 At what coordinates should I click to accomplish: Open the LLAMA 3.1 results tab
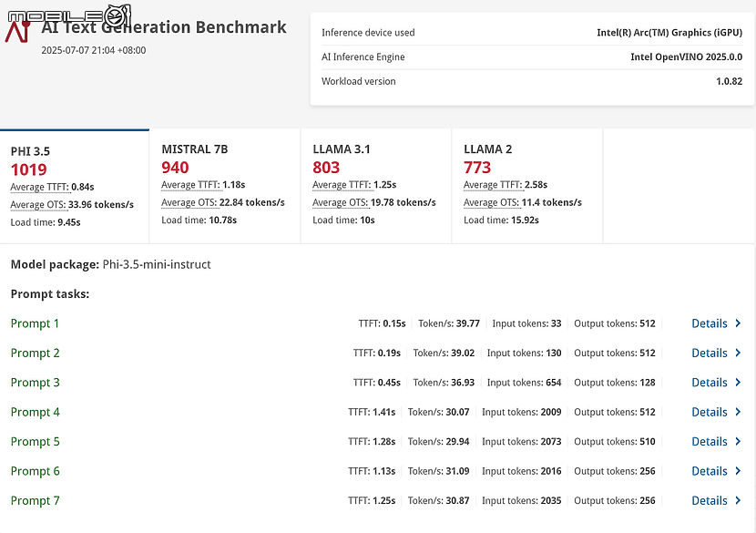click(376, 186)
